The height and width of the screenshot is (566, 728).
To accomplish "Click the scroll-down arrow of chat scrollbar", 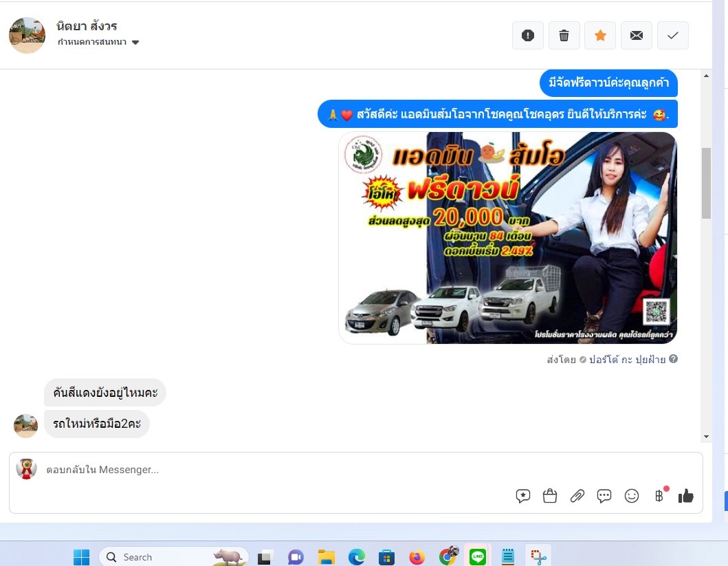I will (x=706, y=437).
